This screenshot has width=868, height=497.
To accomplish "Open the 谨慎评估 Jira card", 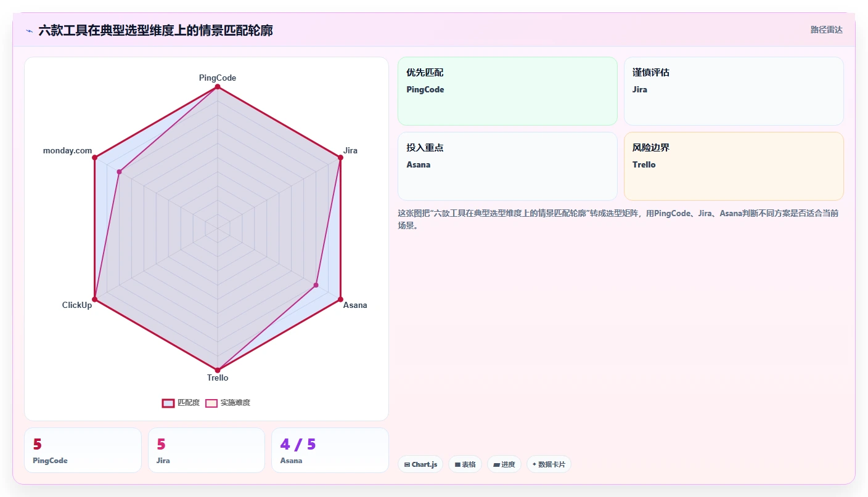I will click(x=734, y=91).
